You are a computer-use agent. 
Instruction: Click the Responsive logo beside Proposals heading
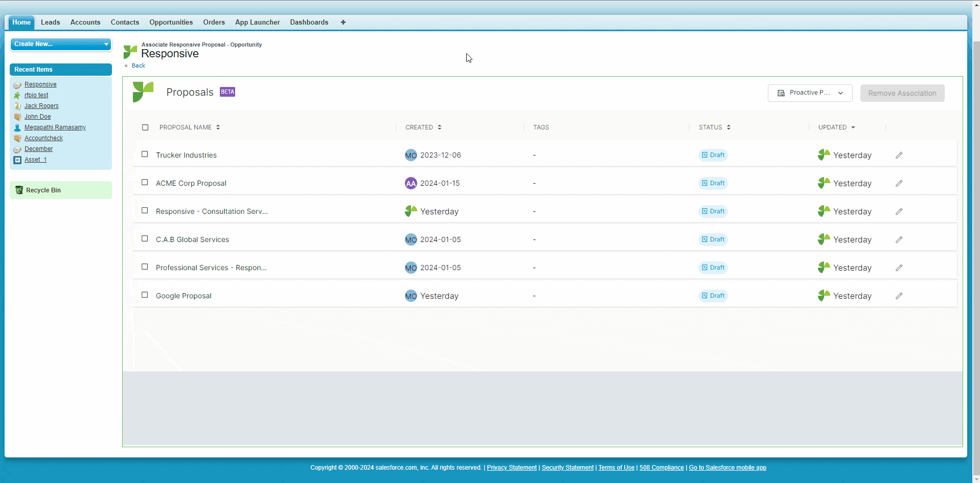click(143, 92)
